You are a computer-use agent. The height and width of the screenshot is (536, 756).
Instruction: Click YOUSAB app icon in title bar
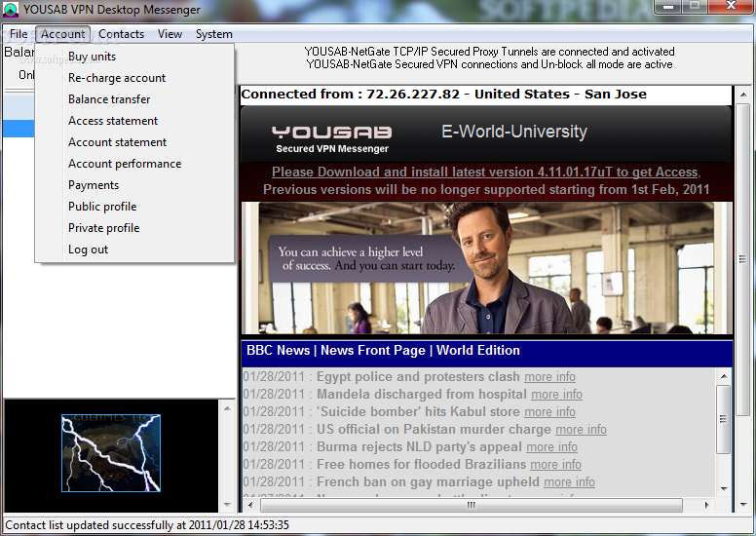click(x=11, y=9)
